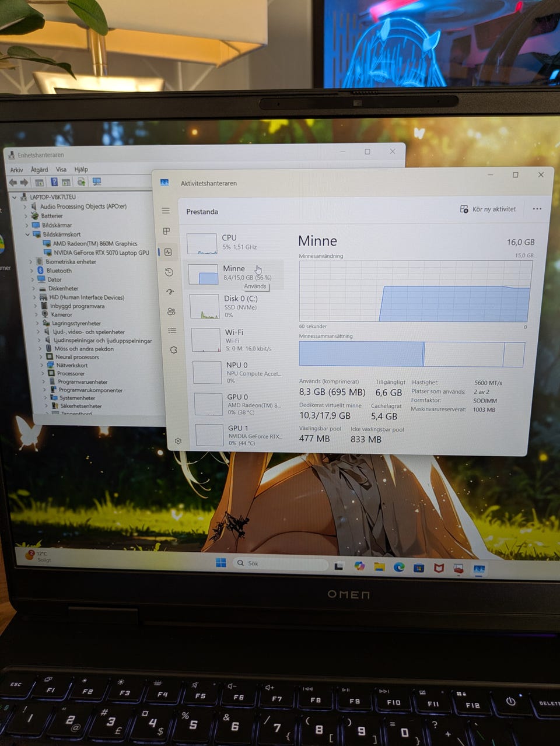Open File Explorer from the taskbar
The height and width of the screenshot is (746, 560).
[379, 566]
